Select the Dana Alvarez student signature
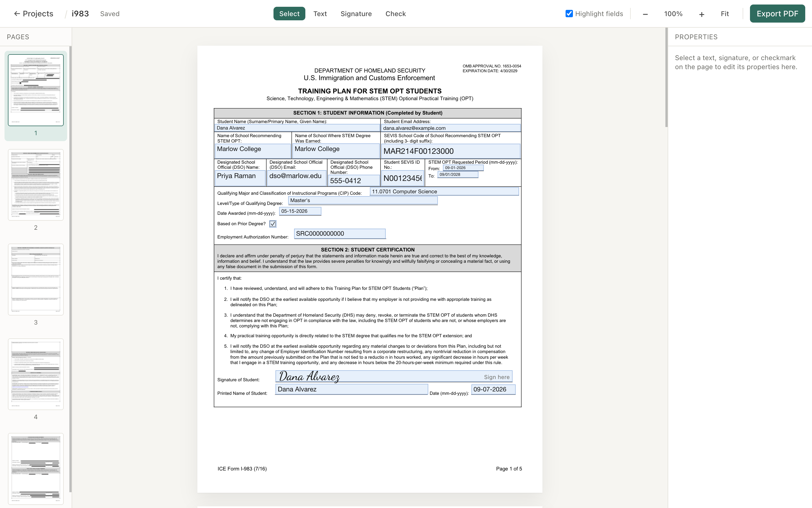The width and height of the screenshot is (812, 508). (x=309, y=376)
